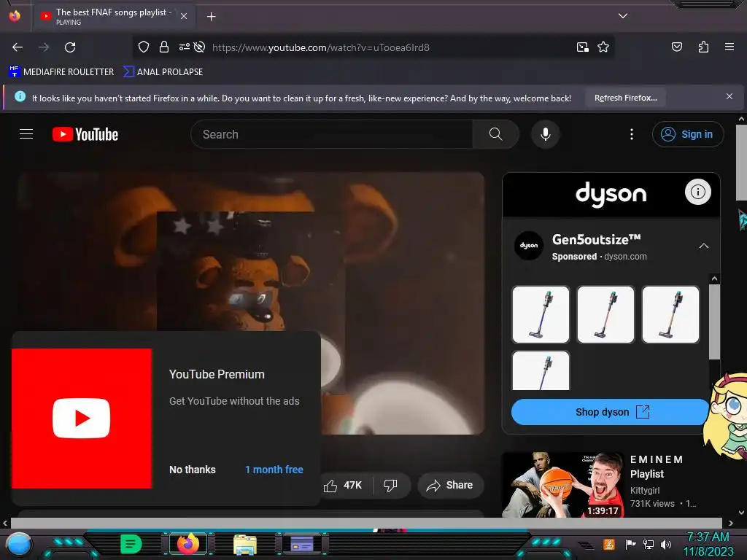Click the page vertical scrollbar thumb
The width and height of the screenshot is (747, 560).
click(741, 163)
